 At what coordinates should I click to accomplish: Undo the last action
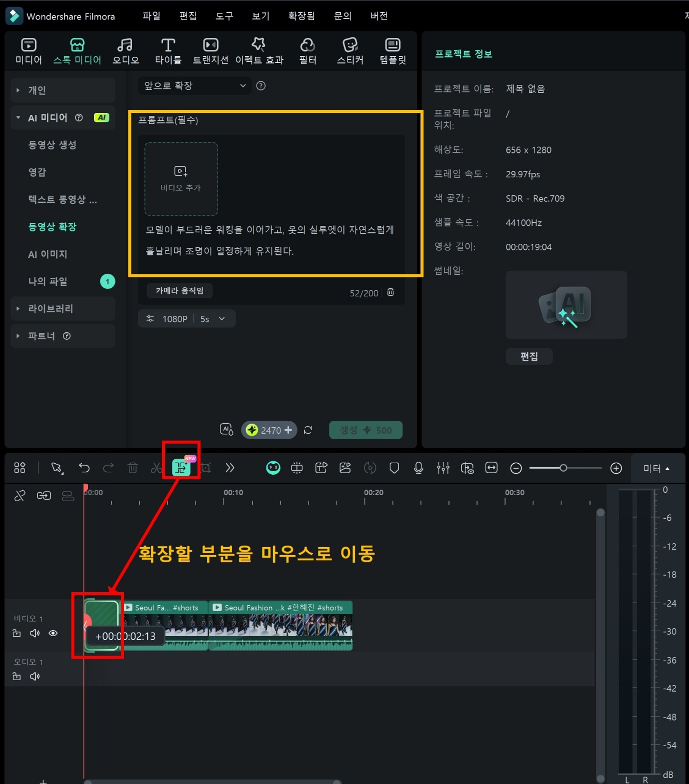click(x=84, y=468)
